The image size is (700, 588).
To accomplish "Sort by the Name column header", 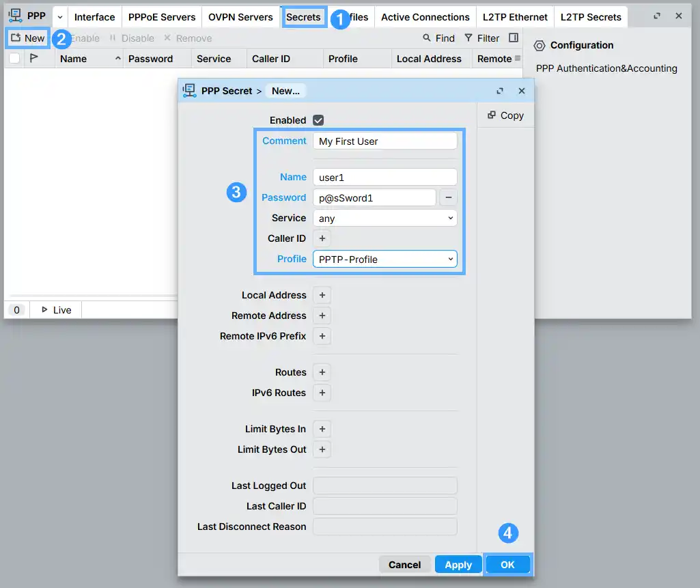I will coord(89,59).
